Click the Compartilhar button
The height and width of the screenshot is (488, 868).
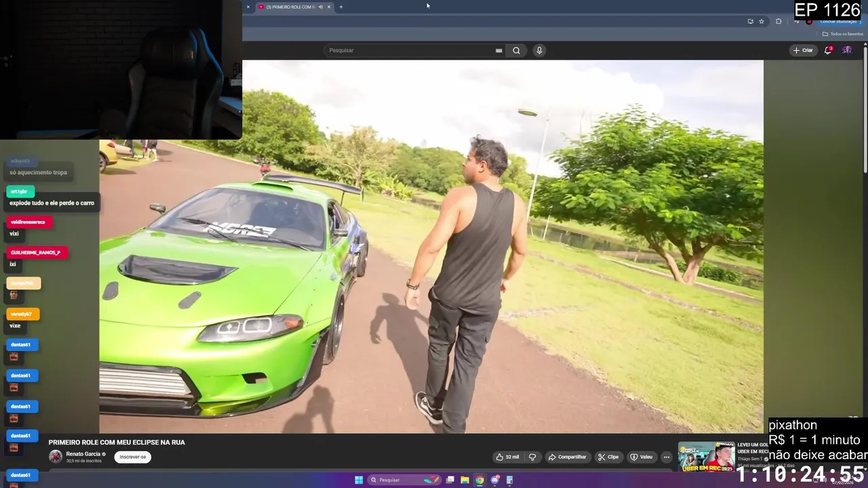pyautogui.click(x=567, y=457)
